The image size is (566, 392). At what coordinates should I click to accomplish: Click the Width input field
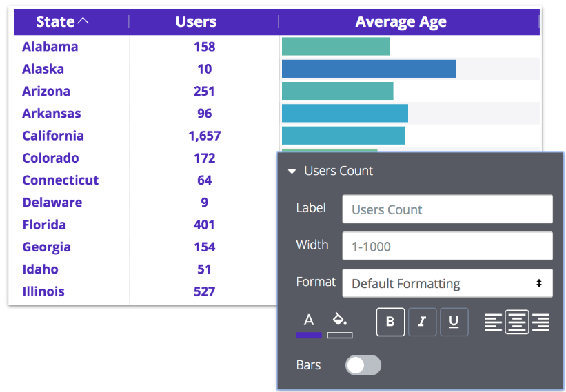[x=447, y=246]
